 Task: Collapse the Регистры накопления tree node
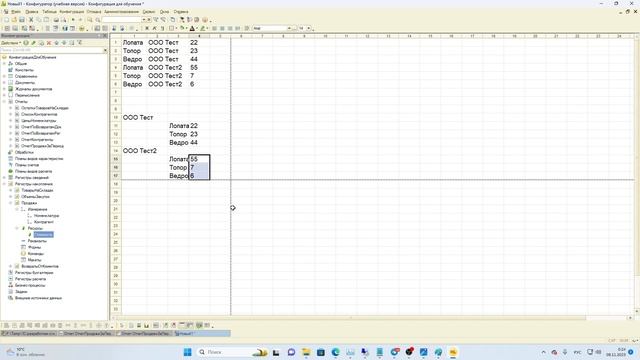point(4,184)
